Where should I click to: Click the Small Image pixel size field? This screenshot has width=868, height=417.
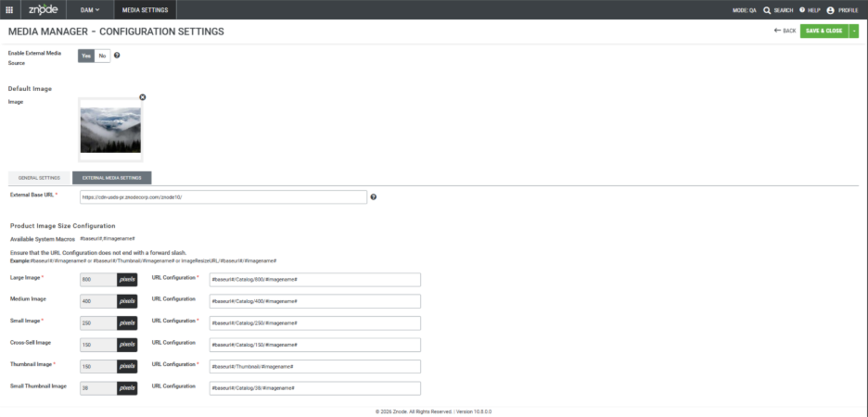(98, 323)
